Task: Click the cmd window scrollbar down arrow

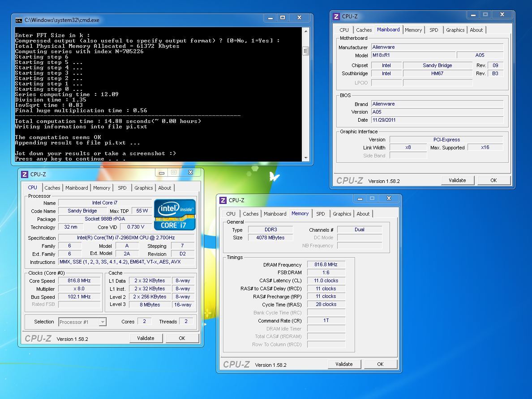Action: tap(306, 158)
